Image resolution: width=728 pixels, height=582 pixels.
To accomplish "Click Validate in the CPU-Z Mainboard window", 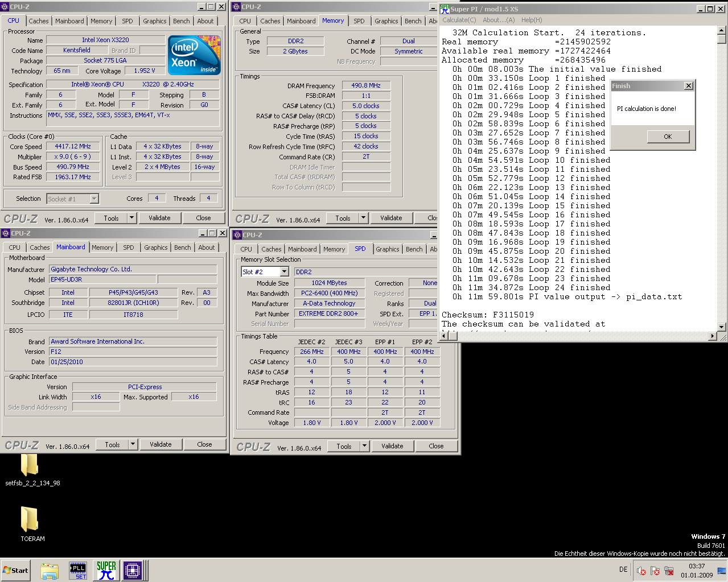I will coord(161,444).
